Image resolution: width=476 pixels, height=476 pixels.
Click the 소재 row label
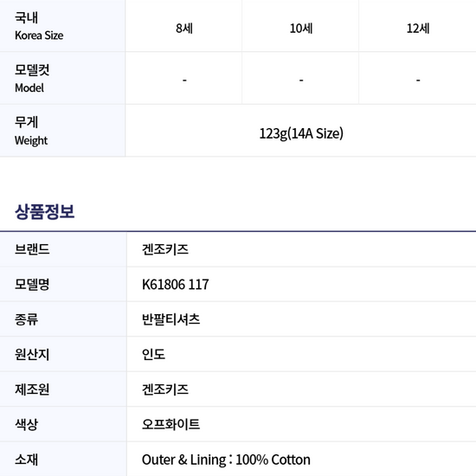26,460
